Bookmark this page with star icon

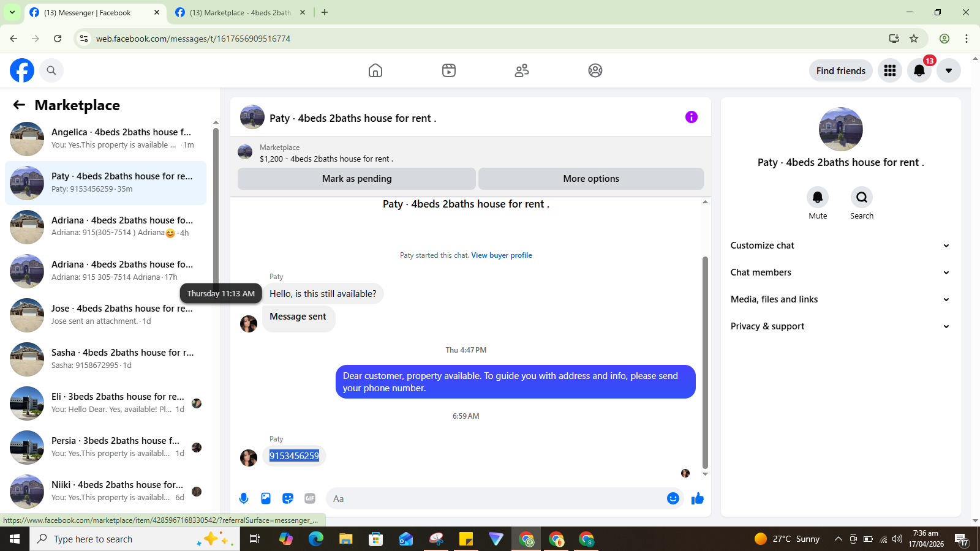click(x=914, y=39)
